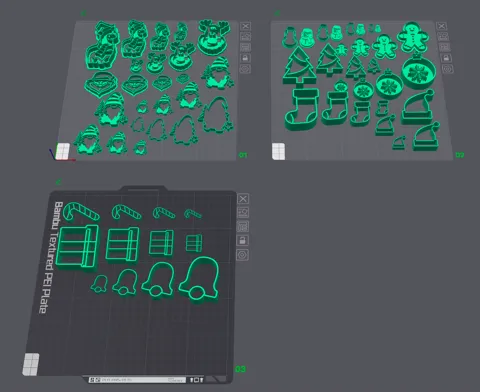
Task: Select the smallest gift box cutter
Action: click(x=194, y=243)
